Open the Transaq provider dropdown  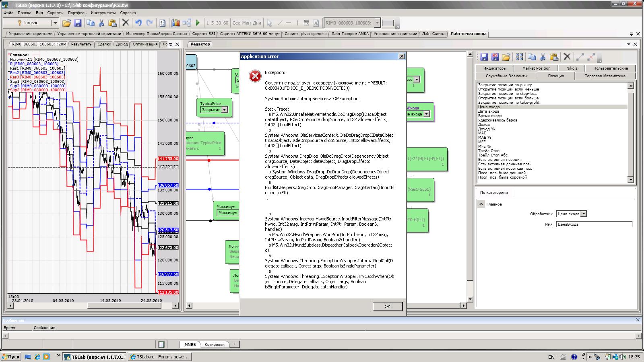coord(55,23)
